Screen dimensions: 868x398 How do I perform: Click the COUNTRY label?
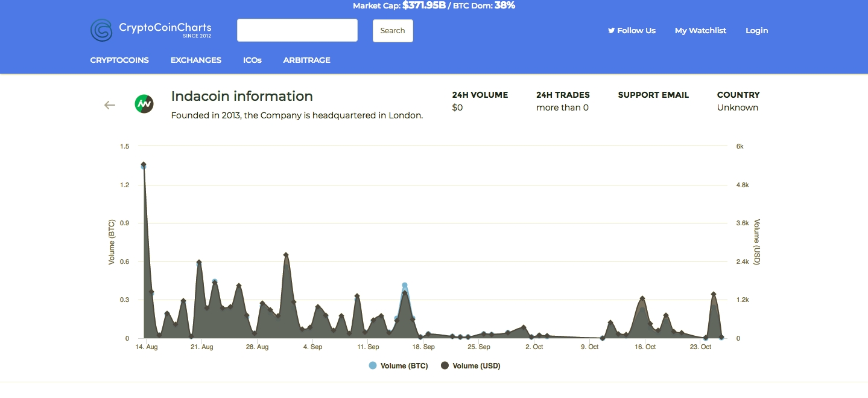tap(738, 95)
